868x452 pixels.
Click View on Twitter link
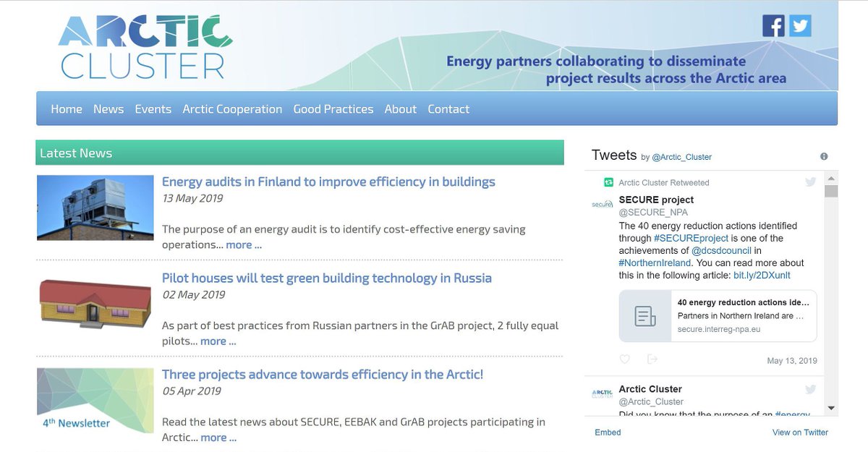click(800, 432)
